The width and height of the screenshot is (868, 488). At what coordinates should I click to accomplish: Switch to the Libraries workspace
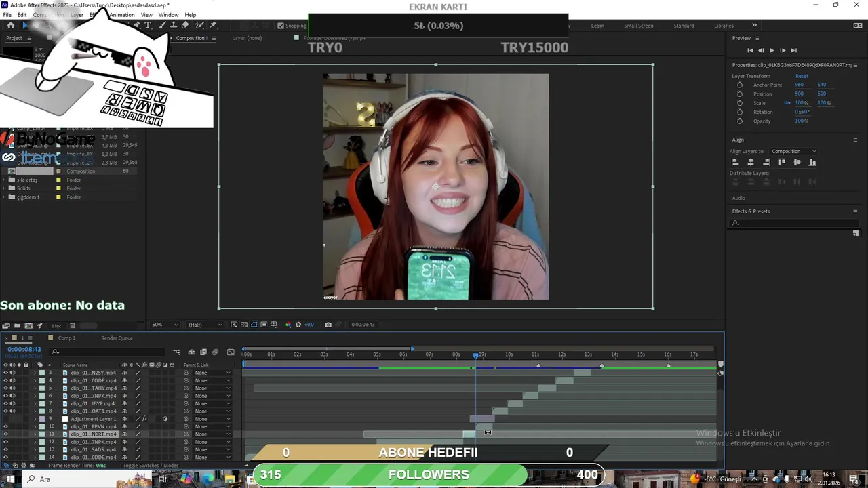724,26
